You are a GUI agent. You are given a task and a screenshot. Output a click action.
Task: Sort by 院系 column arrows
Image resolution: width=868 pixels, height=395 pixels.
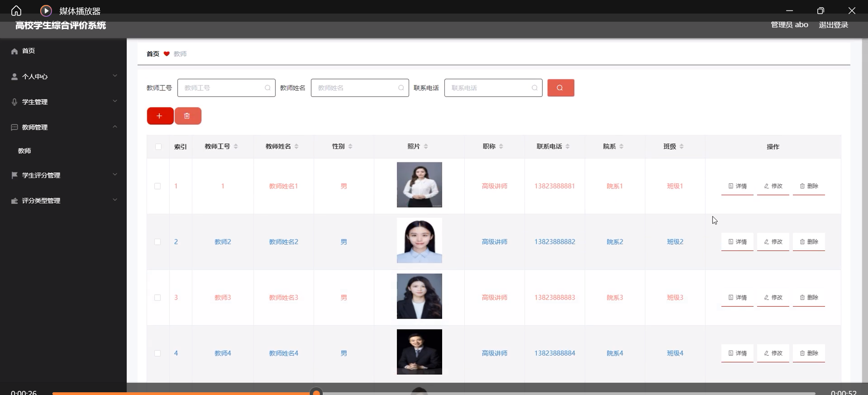(622, 146)
